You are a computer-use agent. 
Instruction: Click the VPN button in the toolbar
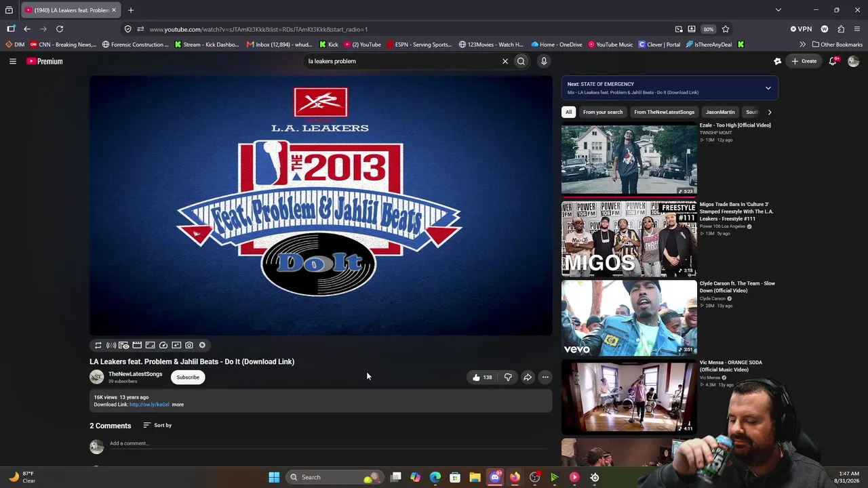click(x=801, y=29)
